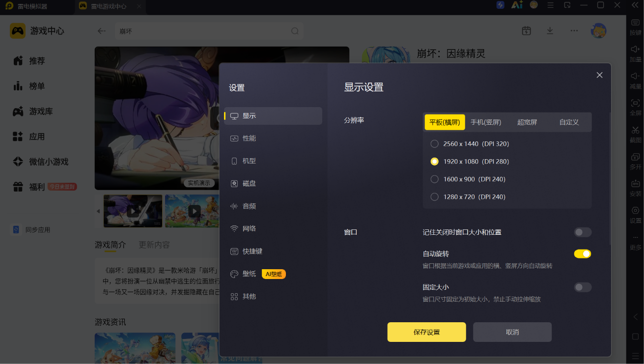
Task: Select the 游戏简介 tab
Action: [110, 245]
